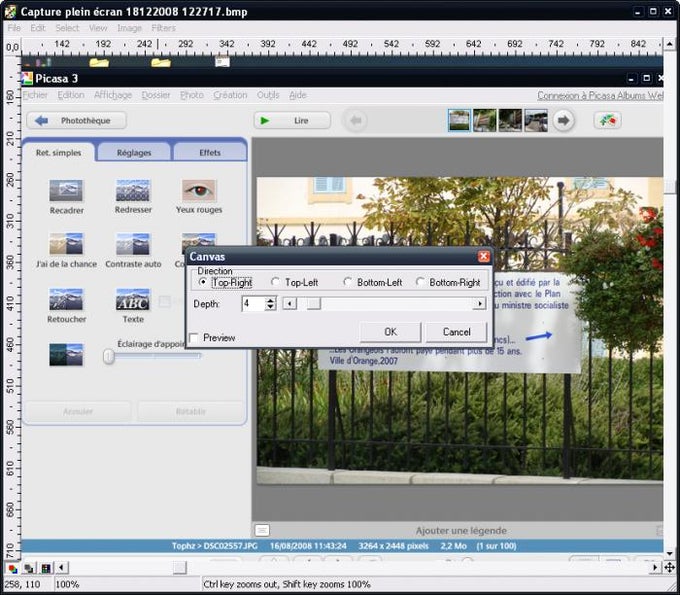Click the RGB color channels icon

tap(13, 568)
